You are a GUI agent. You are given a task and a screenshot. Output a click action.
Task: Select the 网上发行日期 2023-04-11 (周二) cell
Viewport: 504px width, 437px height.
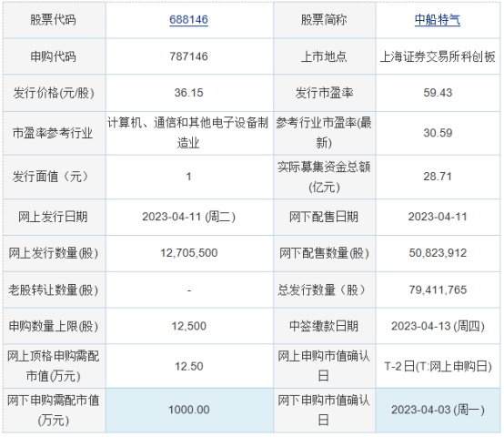click(188, 217)
